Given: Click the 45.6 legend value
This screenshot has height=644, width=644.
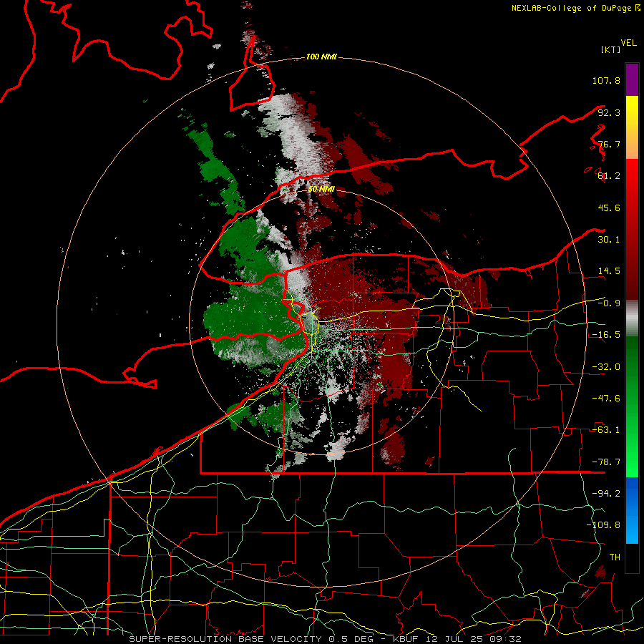Looking at the screenshot, I should click(609, 208).
